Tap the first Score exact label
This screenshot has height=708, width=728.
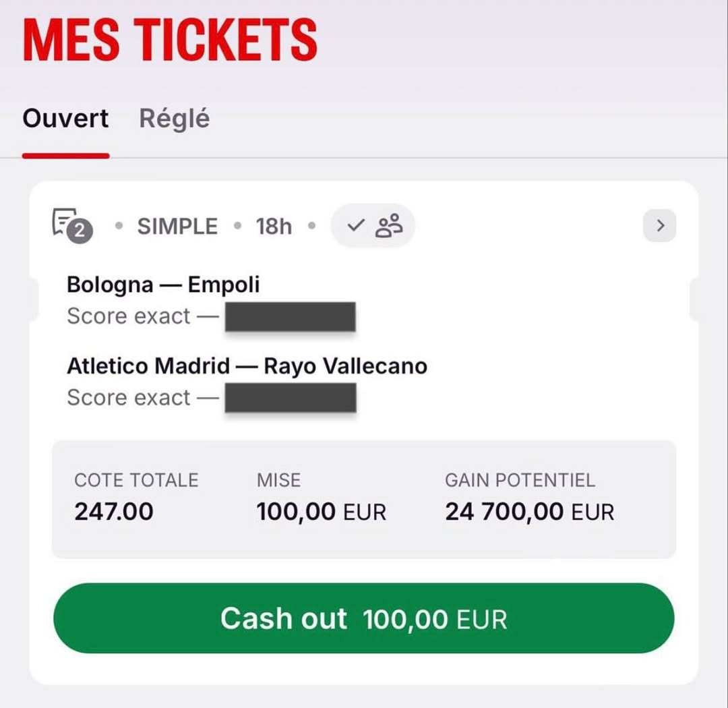point(129,316)
